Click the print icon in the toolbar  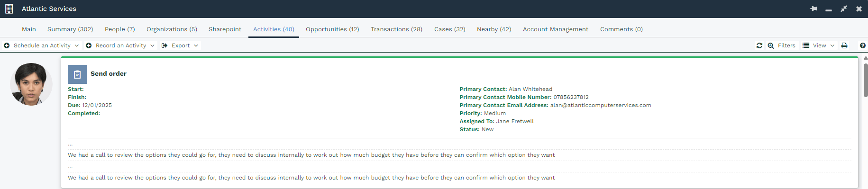click(x=844, y=45)
